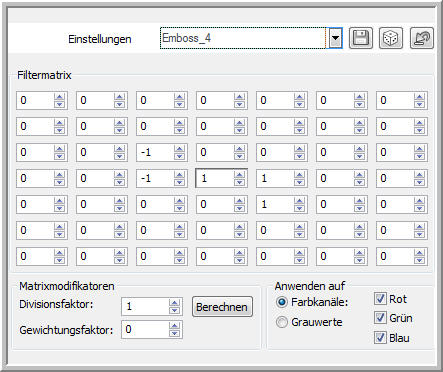
Task: Decrease the row four -1 cell with down arrow
Action: tap(179, 182)
